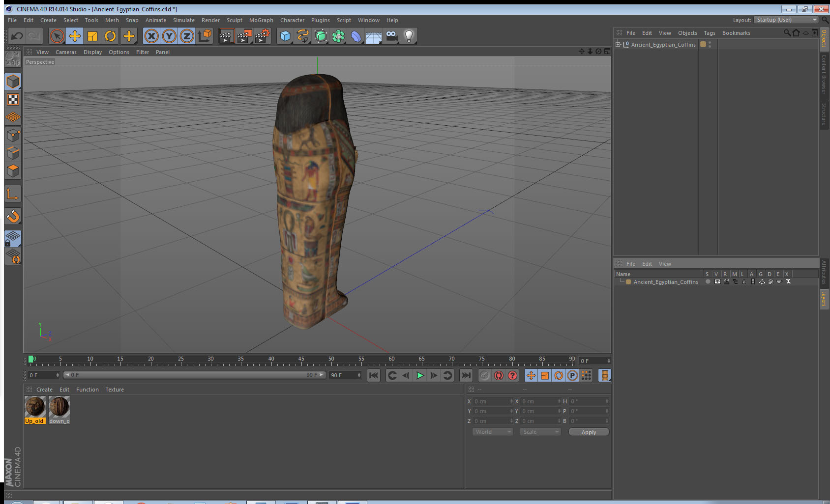
Task: Switch to Texture mode
Action: (x=13, y=100)
